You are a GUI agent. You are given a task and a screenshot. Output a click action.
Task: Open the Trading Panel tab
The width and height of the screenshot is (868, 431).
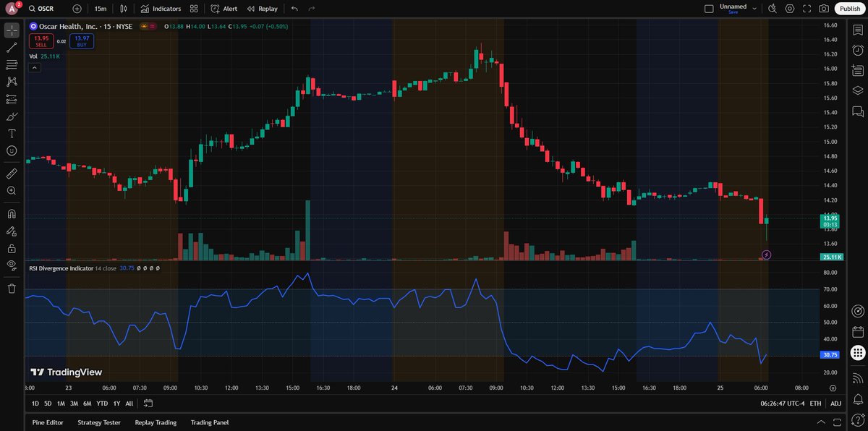(x=210, y=422)
